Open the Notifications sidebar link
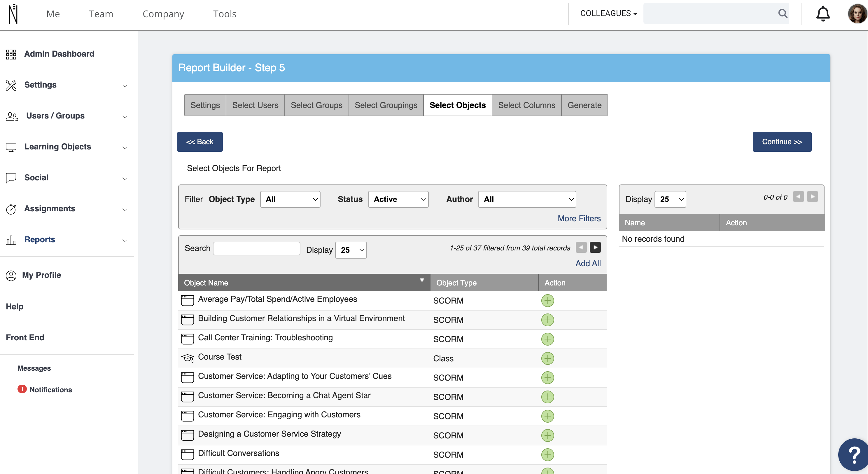This screenshot has height=474, width=868. pos(50,390)
